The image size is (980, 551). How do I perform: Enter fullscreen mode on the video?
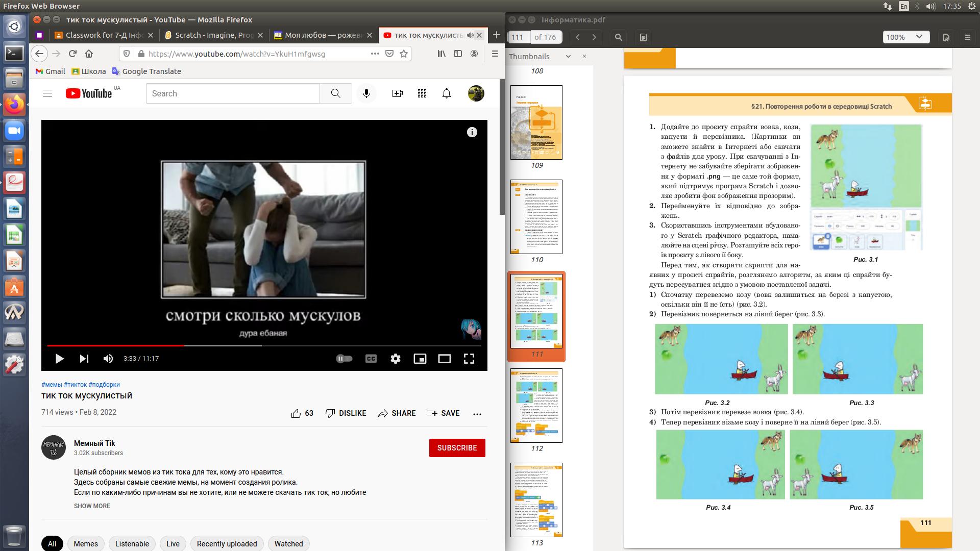[469, 359]
